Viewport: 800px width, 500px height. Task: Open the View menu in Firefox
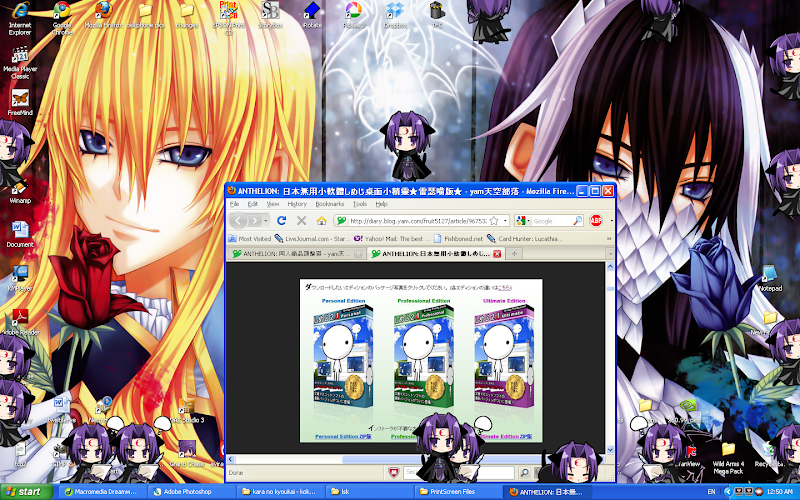point(273,204)
